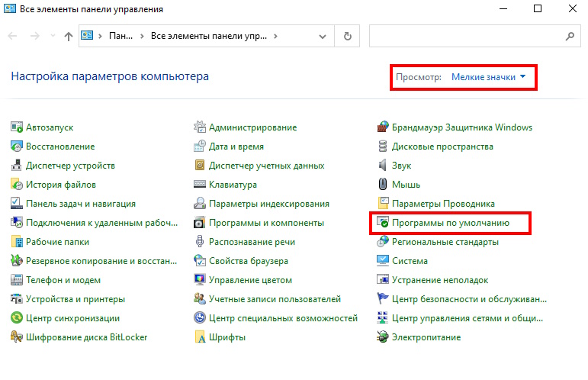Open Дисковые пространства link
588x380 pixels.
pos(442,147)
